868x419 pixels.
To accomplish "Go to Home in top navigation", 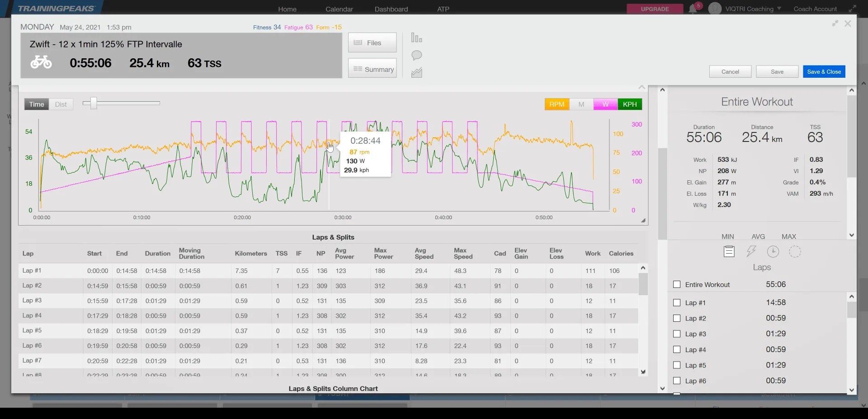I will tap(287, 9).
